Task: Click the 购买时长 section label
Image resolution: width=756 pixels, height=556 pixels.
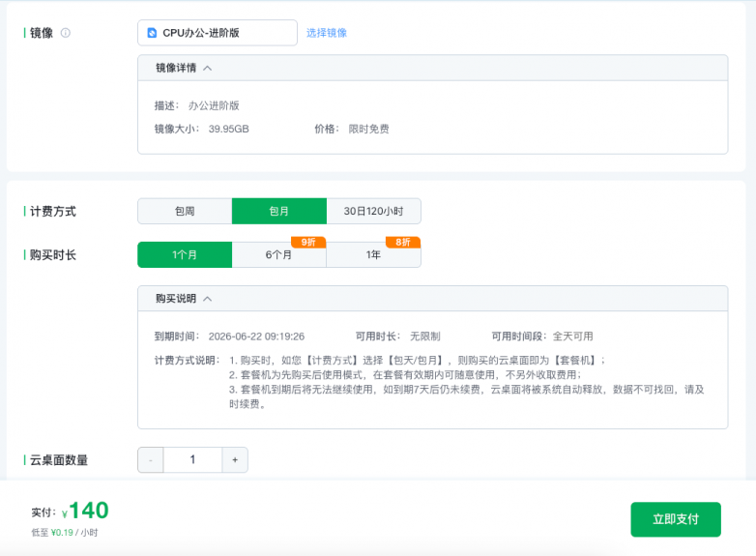Action: pos(53,254)
